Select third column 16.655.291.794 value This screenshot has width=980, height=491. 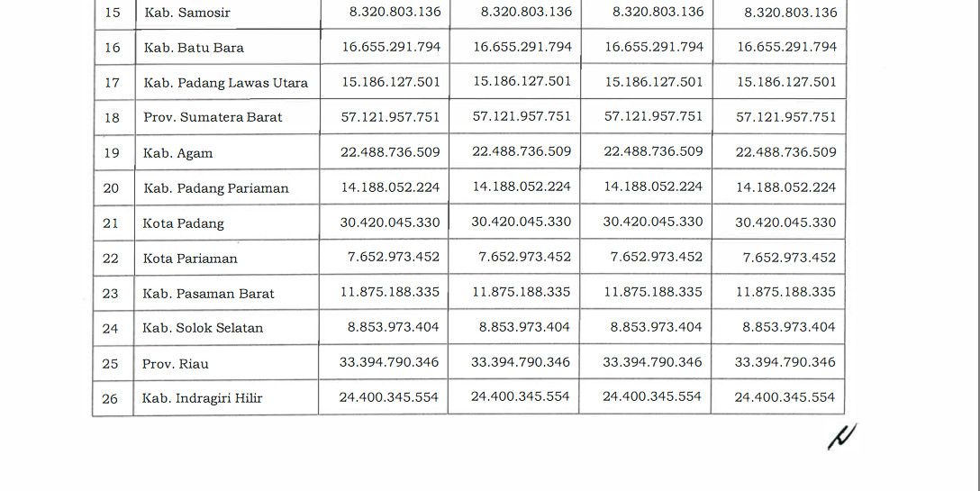tap(654, 46)
